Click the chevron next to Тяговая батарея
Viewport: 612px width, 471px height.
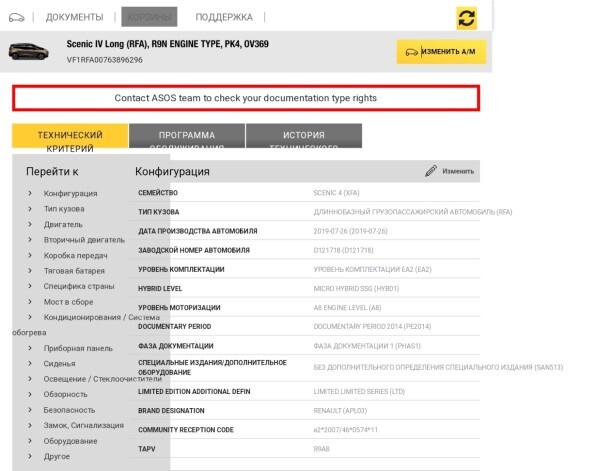tap(30, 270)
